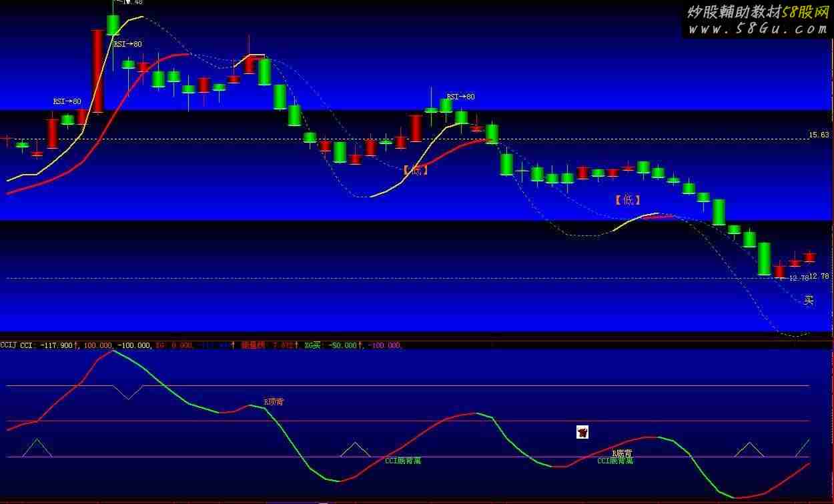The height and width of the screenshot is (504, 834).
Task: Click the CCI底背离 label beneath R底背
Action: [x=615, y=461]
